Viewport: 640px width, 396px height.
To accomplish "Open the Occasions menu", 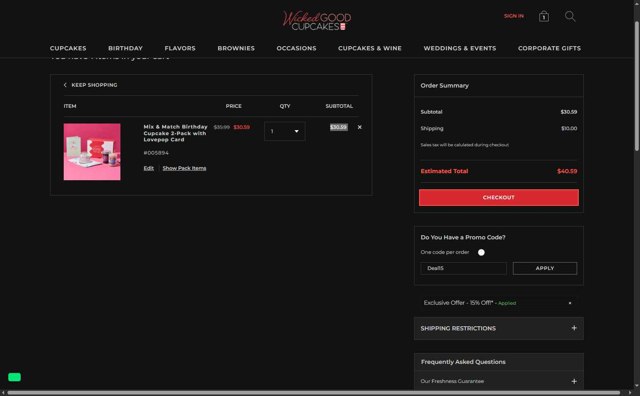I will tap(296, 48).
